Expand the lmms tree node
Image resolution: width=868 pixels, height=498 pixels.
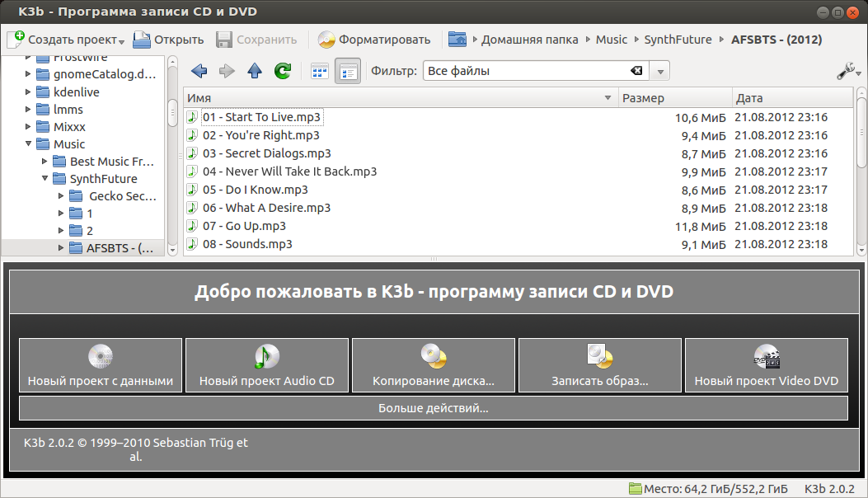click(28, 109)
